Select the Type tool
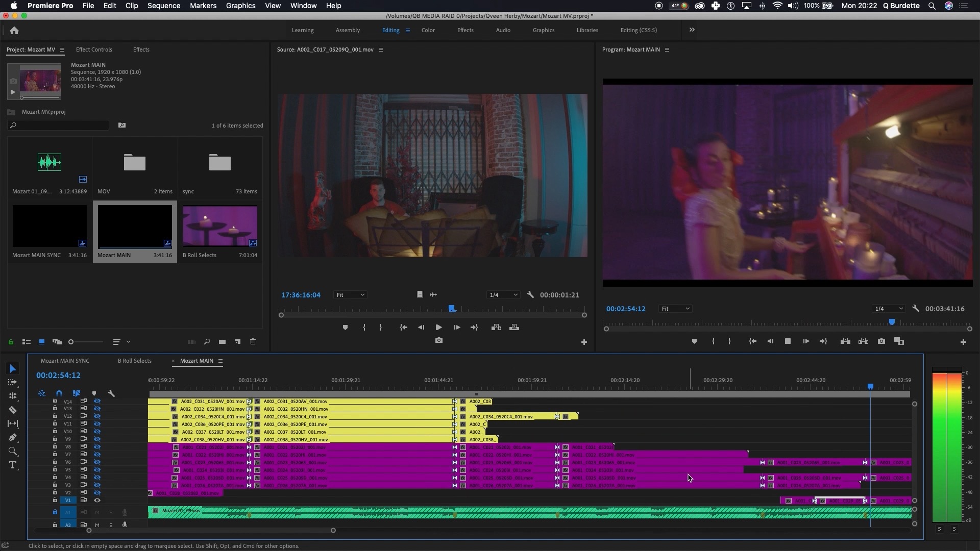Viewport: 980px width, 551px height. (x=13, y=465)
